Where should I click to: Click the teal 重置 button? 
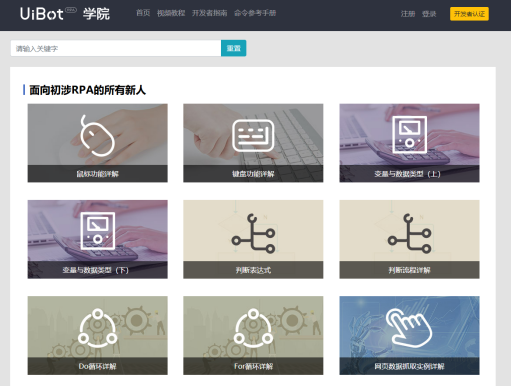(x=234, y=48)
